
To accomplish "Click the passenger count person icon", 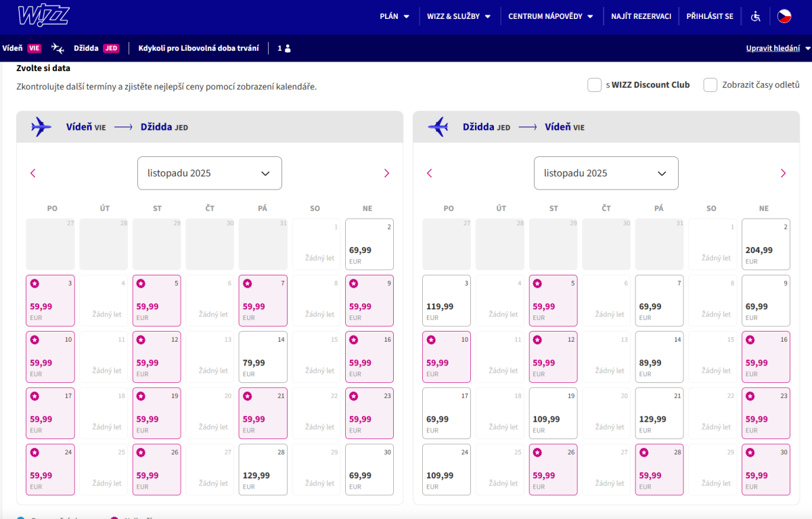I will pyautogui.click(x=288, y=49).
